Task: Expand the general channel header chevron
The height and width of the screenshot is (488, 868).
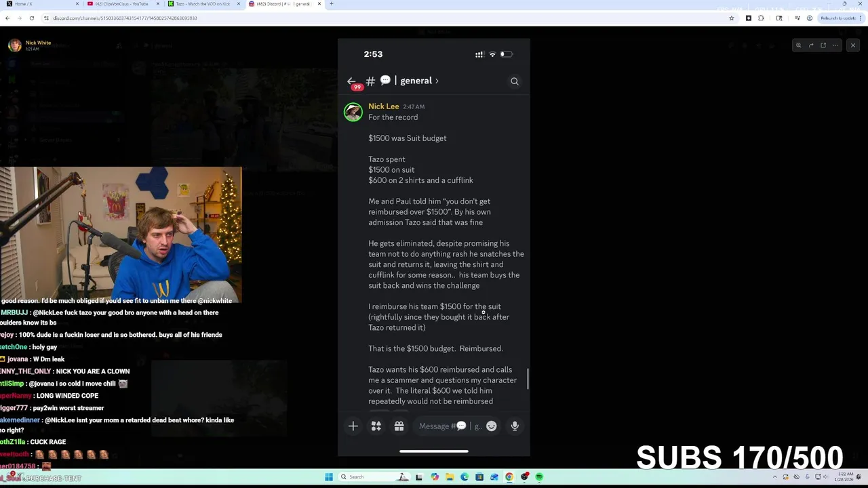Action: coord(437,81)
